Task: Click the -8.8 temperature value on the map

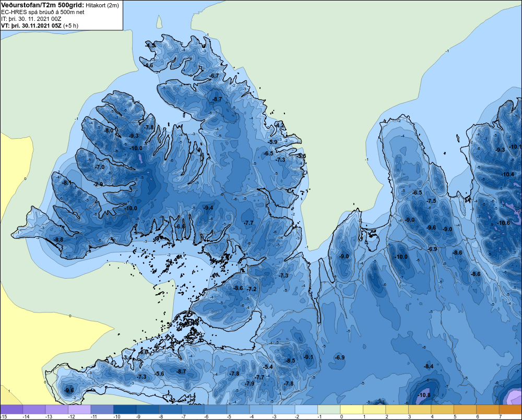Action: (58, 239)
